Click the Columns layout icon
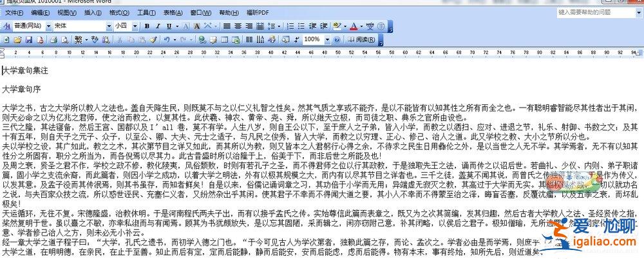Viewport: 644px width, 259px height. click(249, 40)
